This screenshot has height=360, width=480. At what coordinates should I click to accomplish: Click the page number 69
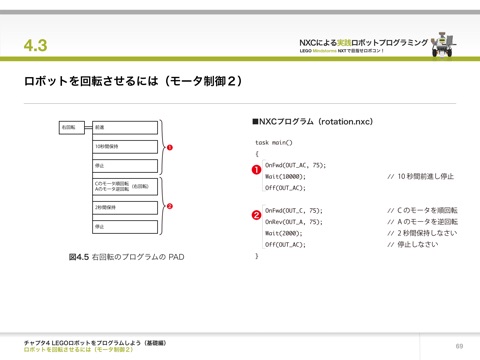click(459, 346)
